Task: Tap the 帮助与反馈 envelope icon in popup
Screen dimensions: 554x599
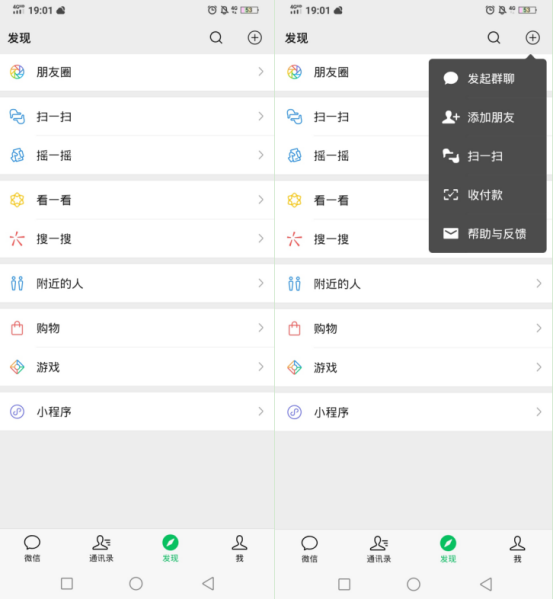Action: (451, 233)
